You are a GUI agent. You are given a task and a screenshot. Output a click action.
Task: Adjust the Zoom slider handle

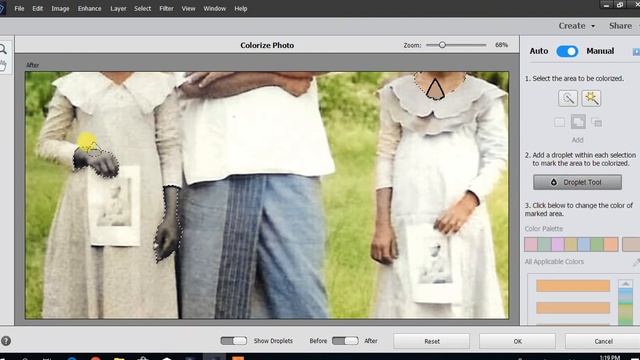point(442,45)
